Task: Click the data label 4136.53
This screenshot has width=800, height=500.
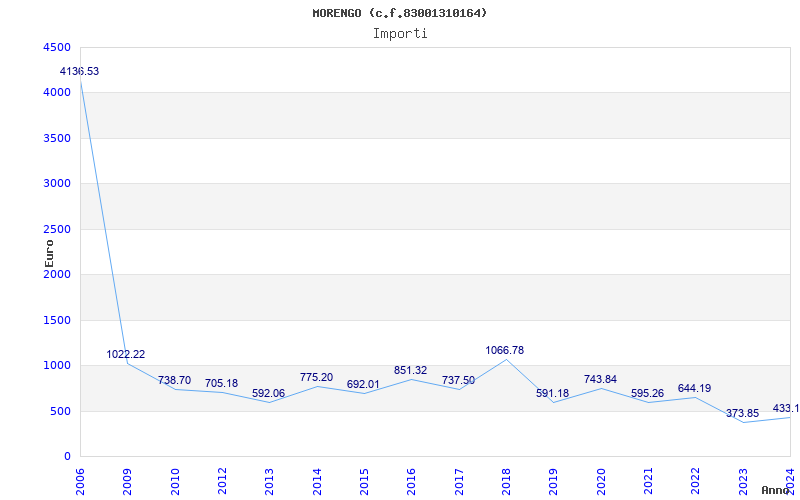Action: (80, 71)
